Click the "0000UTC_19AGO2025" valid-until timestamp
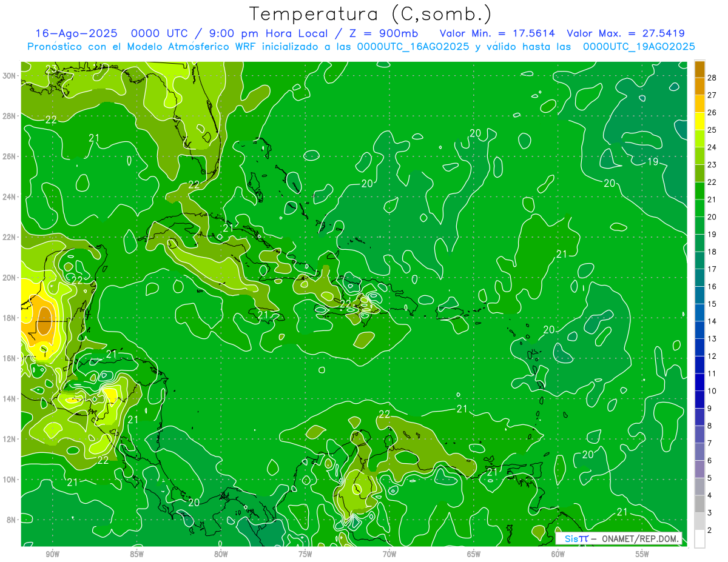Viewport: 728px width, 562px height. (x=639, y=47)
